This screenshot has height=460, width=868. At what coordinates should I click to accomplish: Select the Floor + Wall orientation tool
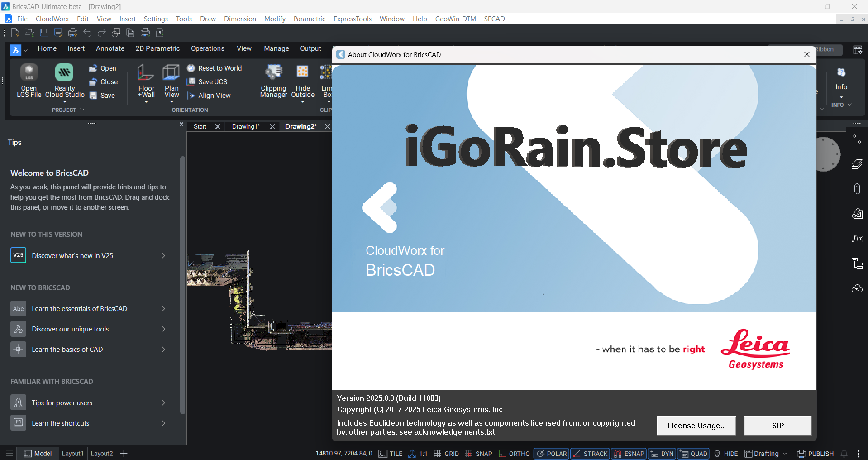click(146, 73)
